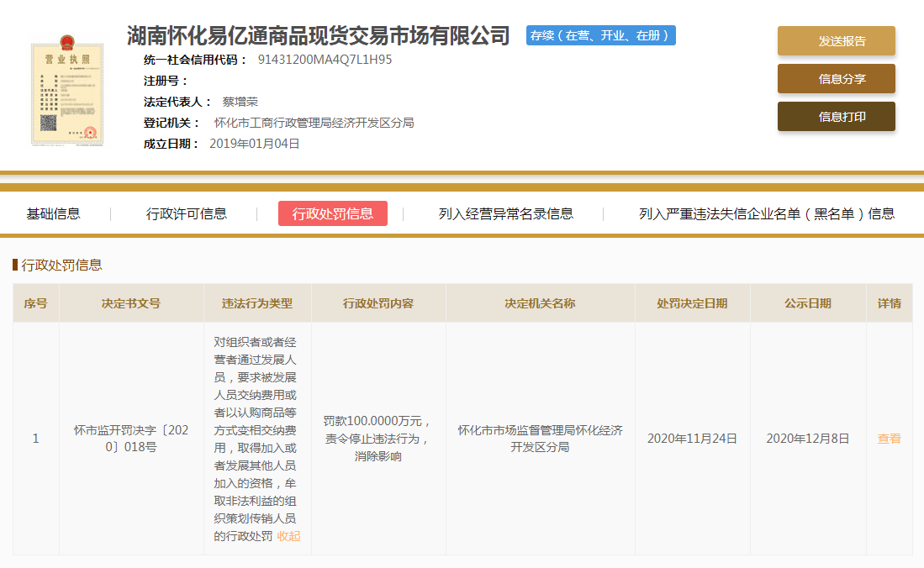The width and height of the screenshot is (924, 568).
Task: Go to 列入经营异常名录信息 tab
Action: coord(505,214)
